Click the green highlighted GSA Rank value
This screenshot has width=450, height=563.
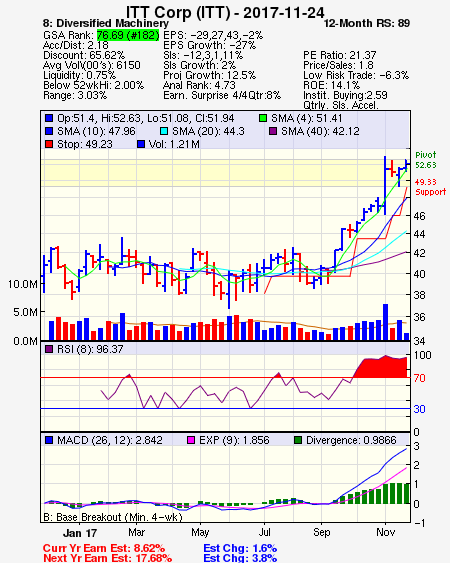[128, 35]
